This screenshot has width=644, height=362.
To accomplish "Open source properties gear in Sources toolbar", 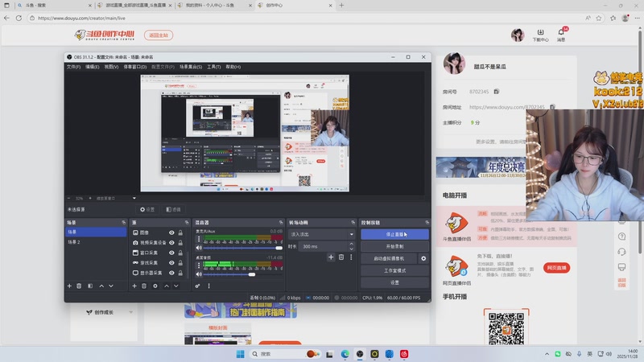I will [155, 286].
